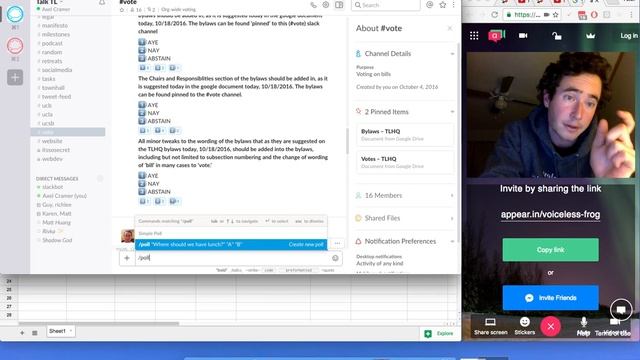Click Explore in the spreadsheet window
This screenshot has height=360, width=640.
pyautogui.click(x=439, y=333)
